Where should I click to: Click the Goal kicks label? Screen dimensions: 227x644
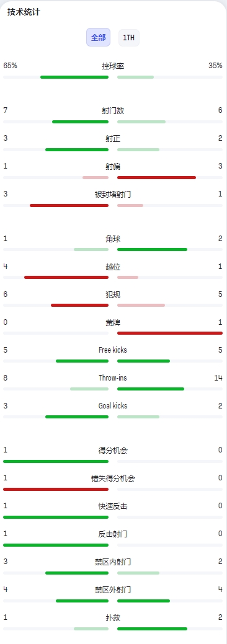pyautogui.click(x=113, y=406)
